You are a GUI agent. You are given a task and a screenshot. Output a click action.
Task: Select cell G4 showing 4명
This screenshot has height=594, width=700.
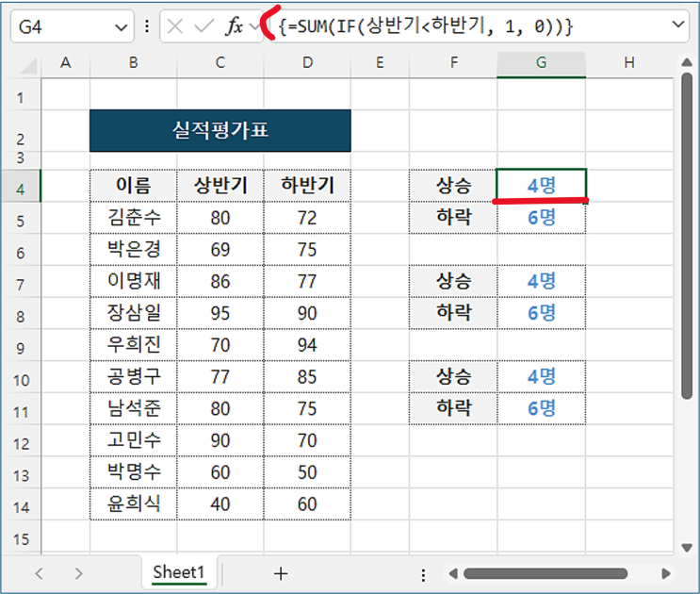(x=541, y=186)
